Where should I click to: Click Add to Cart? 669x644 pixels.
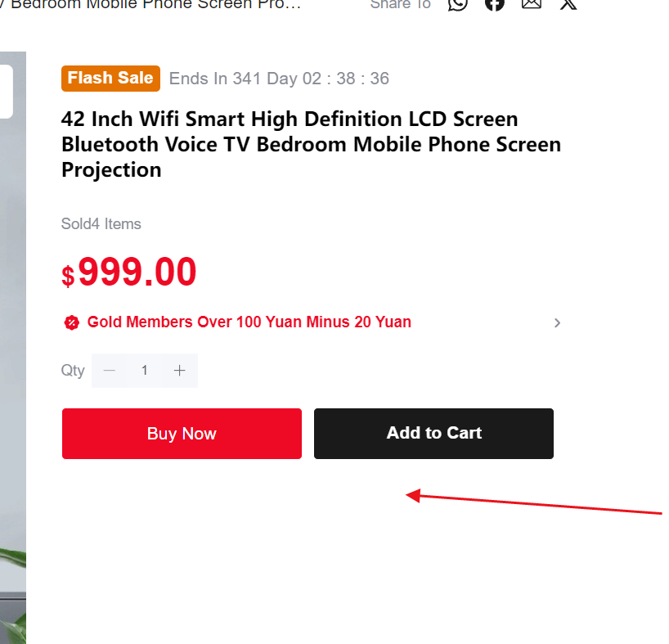point(433,433)
